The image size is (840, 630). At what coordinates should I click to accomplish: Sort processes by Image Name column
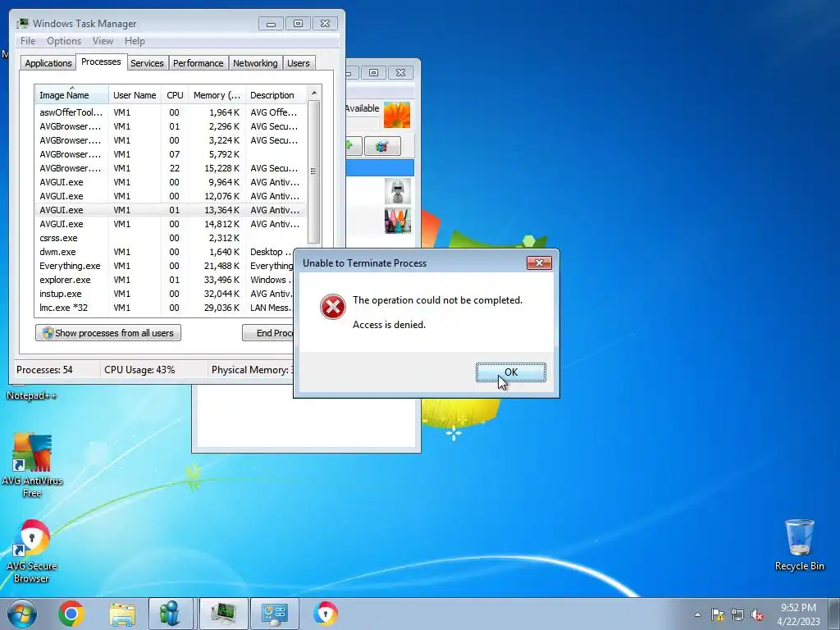coord(72,95)
